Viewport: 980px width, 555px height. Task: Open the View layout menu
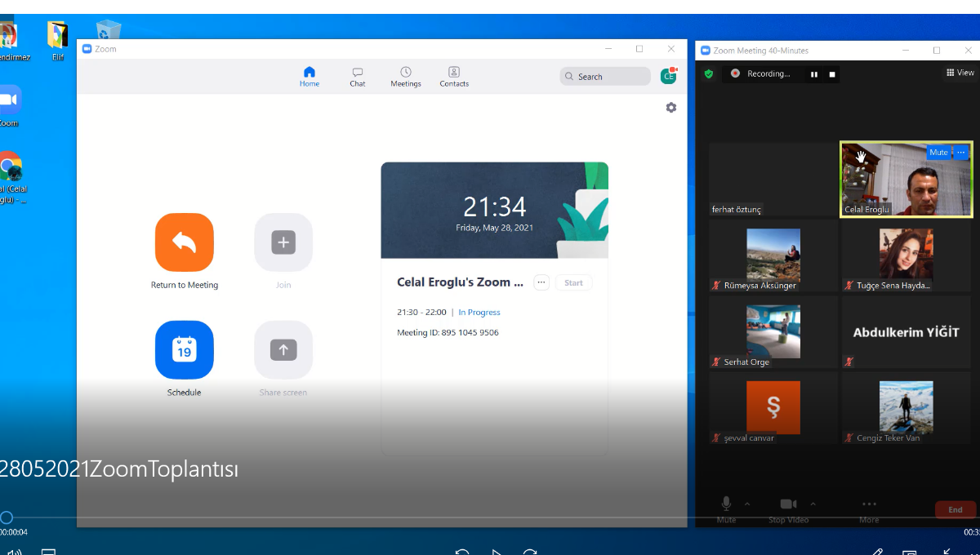[960, 73]
